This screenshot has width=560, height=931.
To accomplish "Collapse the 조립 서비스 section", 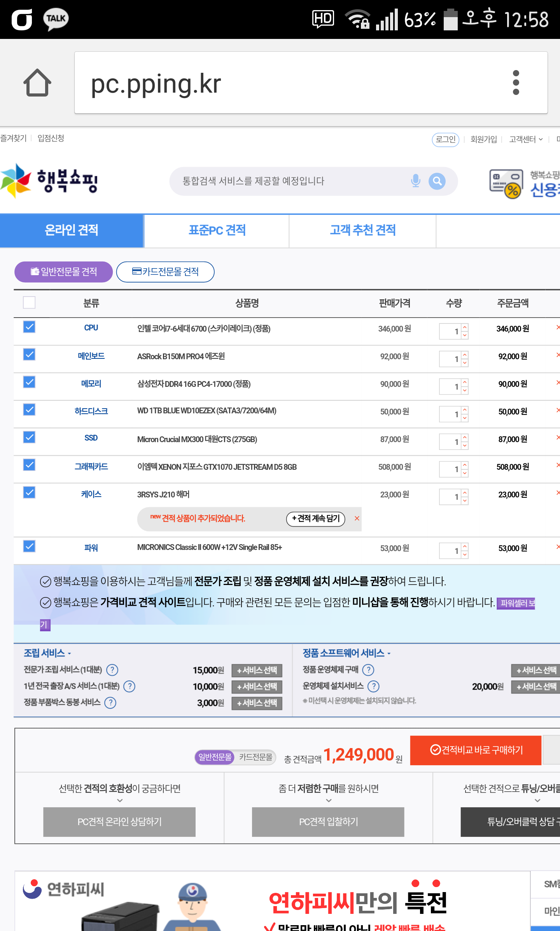I will pyautogui.click(x=47, y=653).
